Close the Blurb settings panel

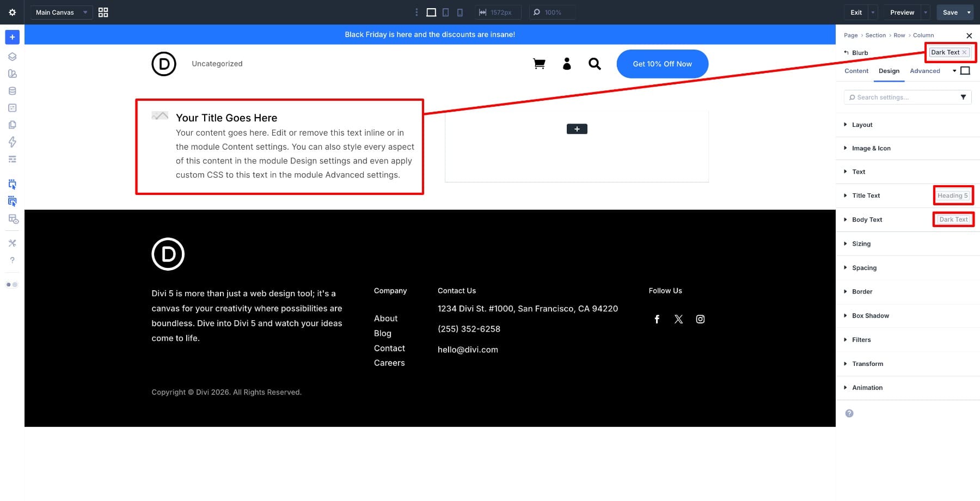(x=969, y=36)
